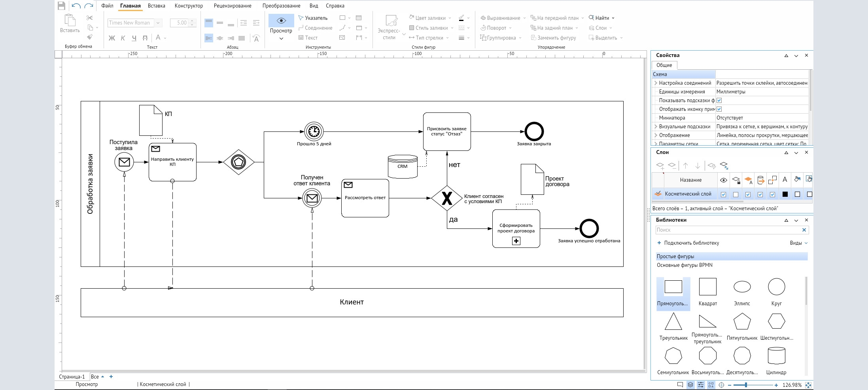Switch to the Вид ribbon tab
Viewport: 868px width, 390px height.
(314, 6)
